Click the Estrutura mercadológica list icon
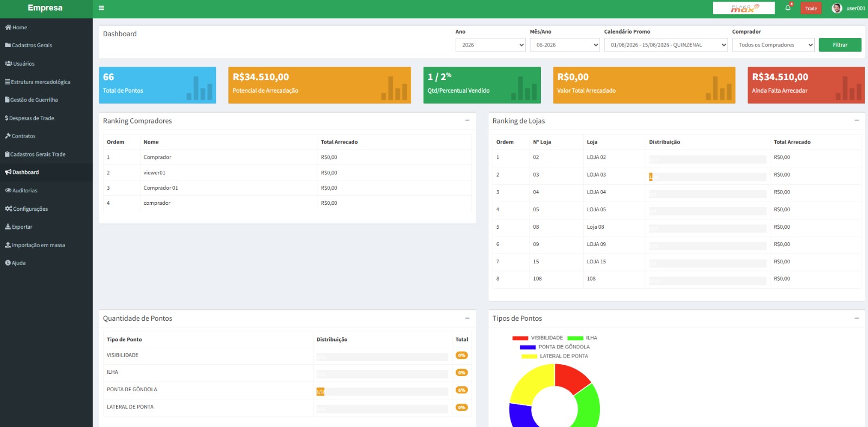868x427 pixels. point(8,82)
